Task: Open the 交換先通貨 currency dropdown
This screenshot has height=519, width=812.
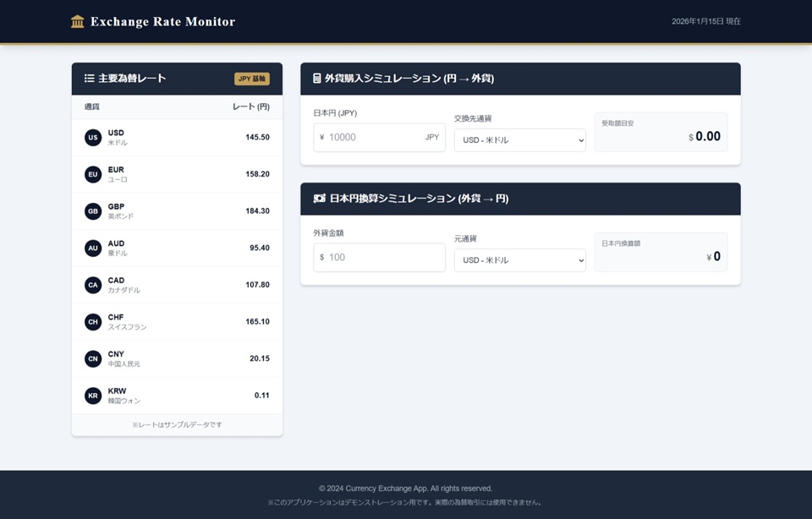Action: (x=519, y=140)
